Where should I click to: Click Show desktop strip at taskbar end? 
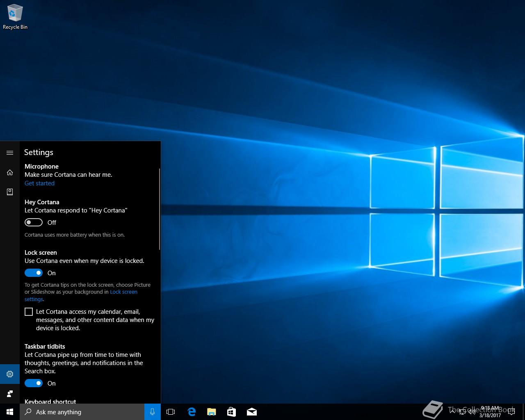tap(523, 412)
